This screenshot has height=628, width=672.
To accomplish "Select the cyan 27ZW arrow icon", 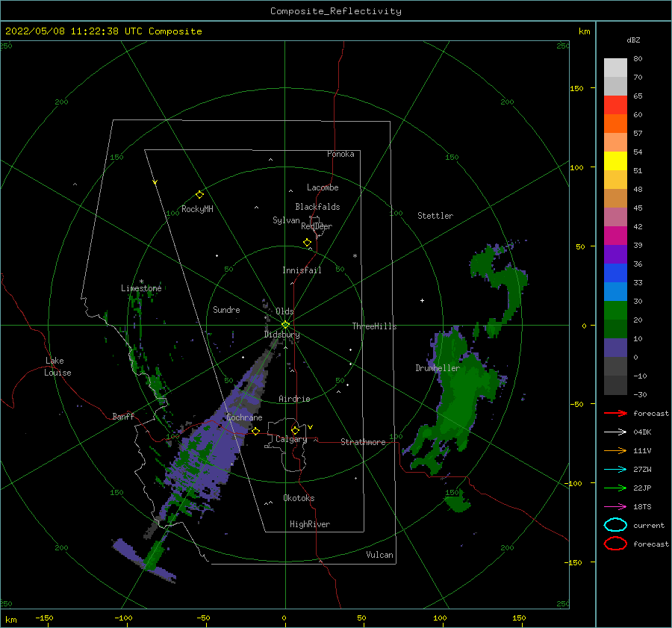I will 615,470.
